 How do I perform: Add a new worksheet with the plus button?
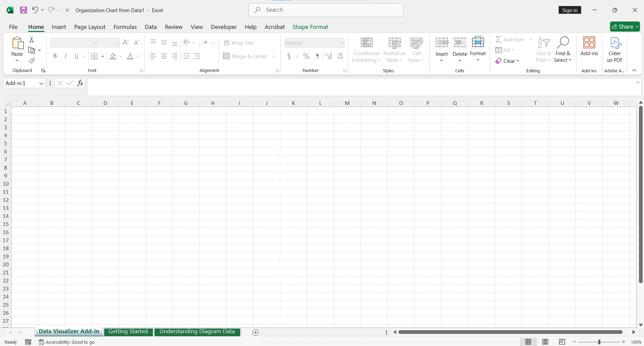pyautogui.click(x=255, y=332)
